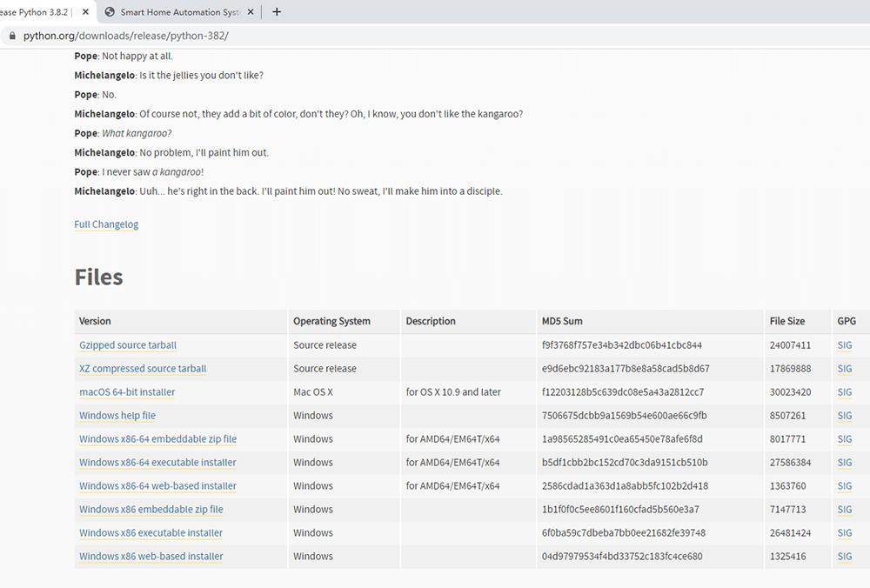Download the macOS 64-bit installer
This screenshot has width=870, height=588.
(127, 392)
